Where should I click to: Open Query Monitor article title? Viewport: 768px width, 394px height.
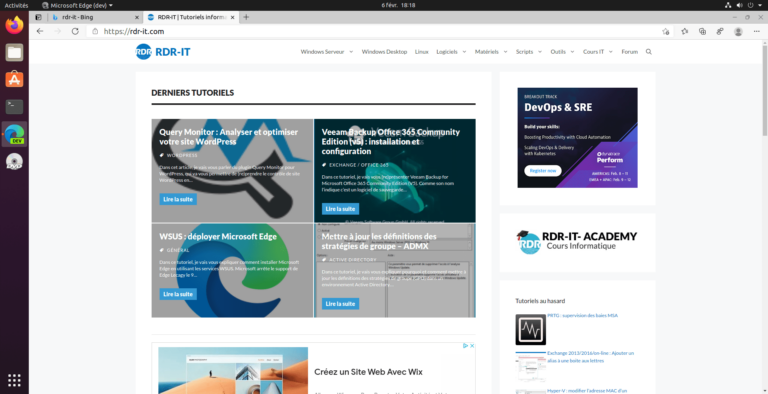[x=228, y=137]
